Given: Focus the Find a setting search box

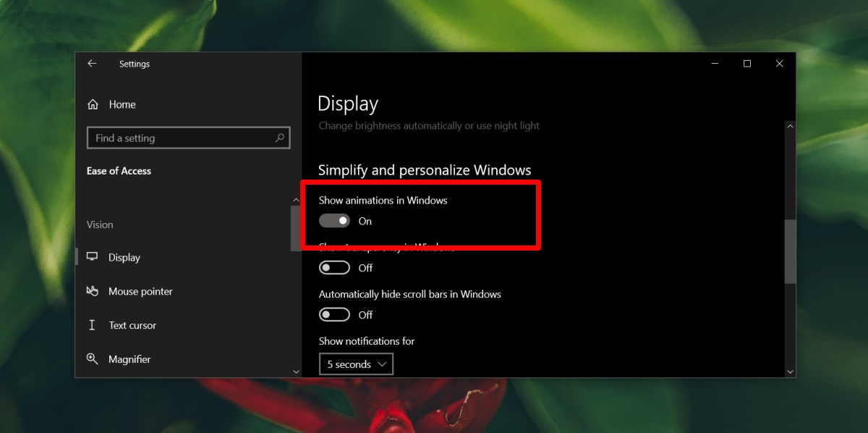Looking at the screenshot, I should (188, 138).
